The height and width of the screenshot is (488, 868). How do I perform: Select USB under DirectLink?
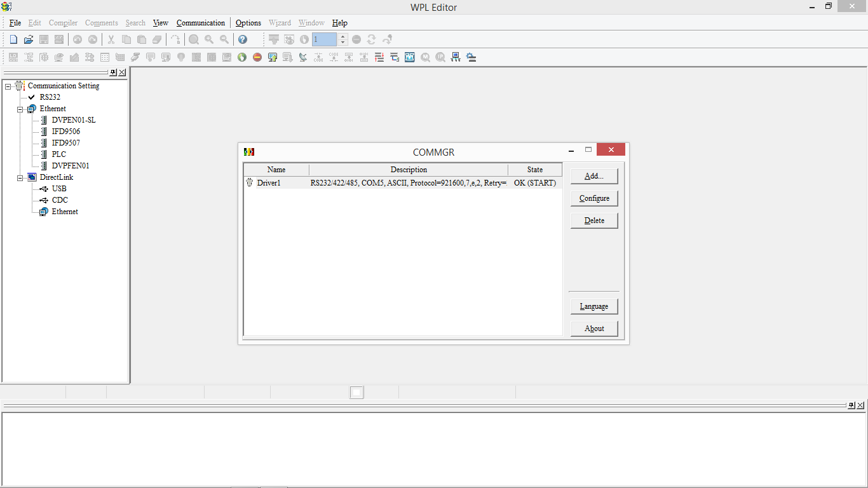click(59, 189)
